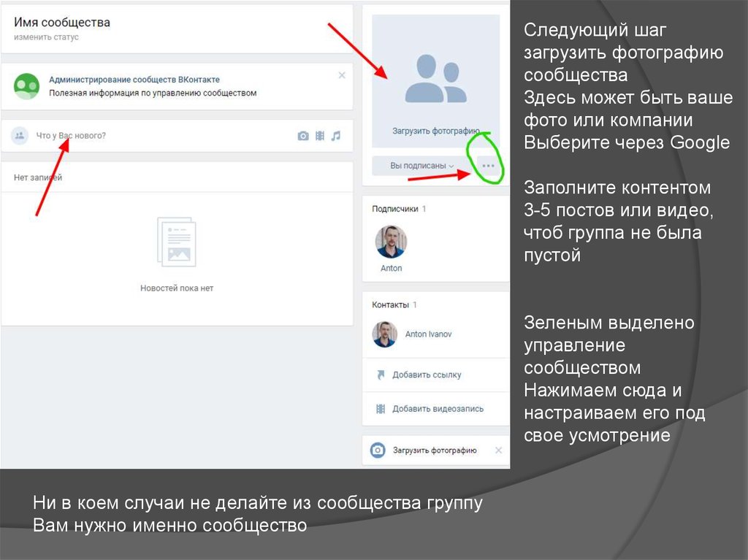Expand the Вы подписаны dropdown
Image resolution: width=748 pixels, height=560 pixels.
(x=422, y=166)
